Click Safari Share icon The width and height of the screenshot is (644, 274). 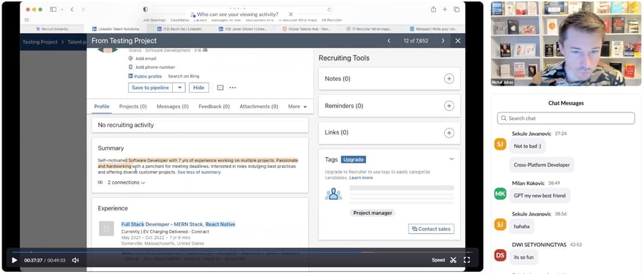[433, 9]
